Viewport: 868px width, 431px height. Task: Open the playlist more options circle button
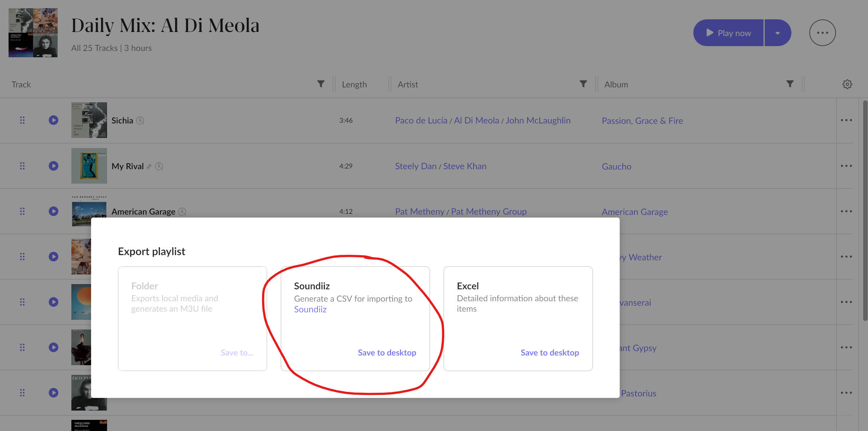coord(822,33)
